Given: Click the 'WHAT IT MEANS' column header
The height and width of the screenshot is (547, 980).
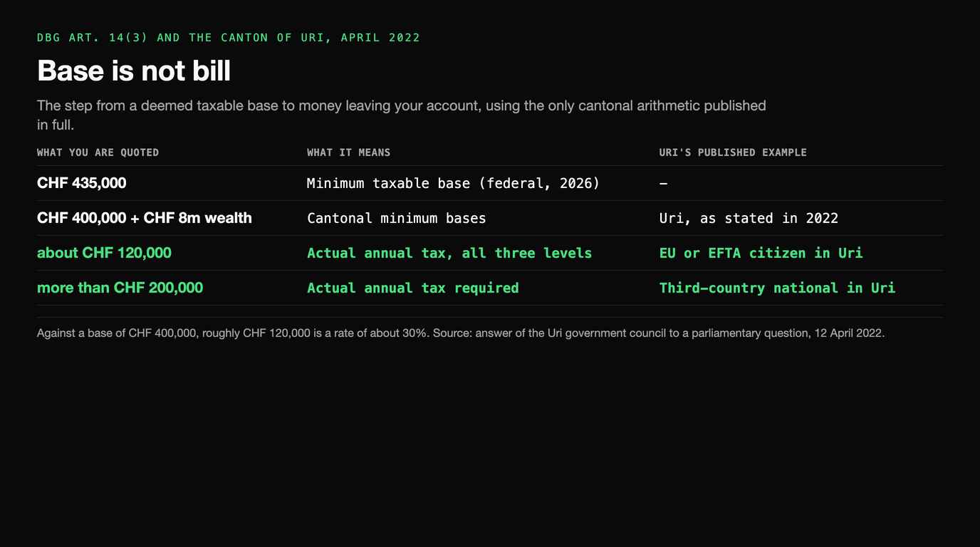Looking at the screenshot, I should [x=348, y=152].
